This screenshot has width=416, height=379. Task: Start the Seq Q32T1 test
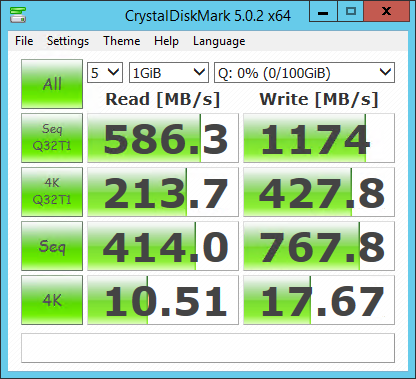(52, 138)
